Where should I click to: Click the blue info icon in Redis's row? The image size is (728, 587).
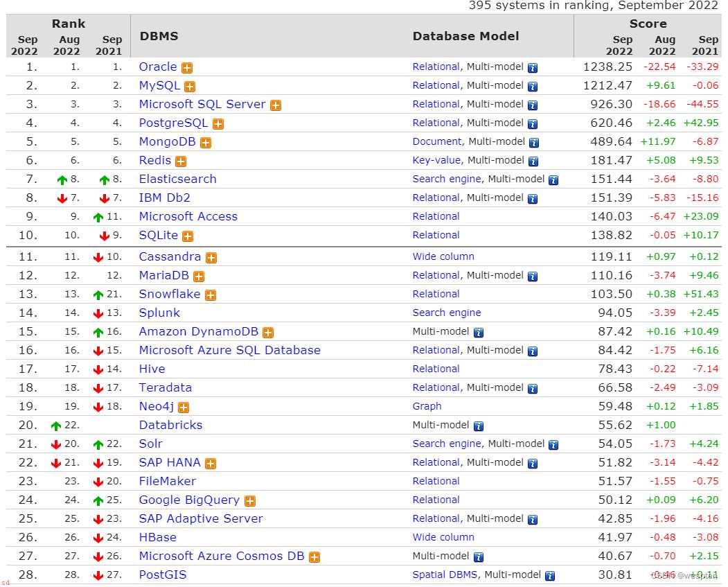pyautogui.click(x=533, y=161)
